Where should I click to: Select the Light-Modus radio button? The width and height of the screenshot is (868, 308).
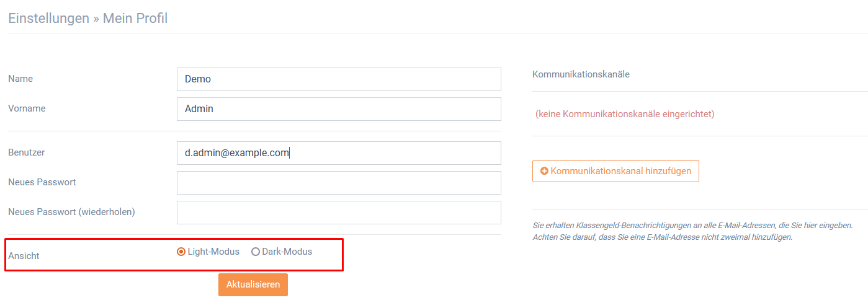181,252
